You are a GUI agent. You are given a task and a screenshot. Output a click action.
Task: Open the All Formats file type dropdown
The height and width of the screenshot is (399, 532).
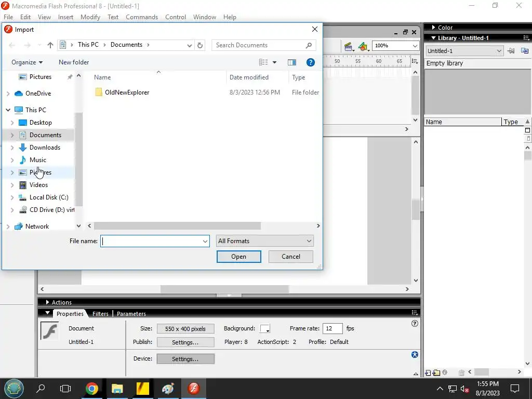pos(264,241)
